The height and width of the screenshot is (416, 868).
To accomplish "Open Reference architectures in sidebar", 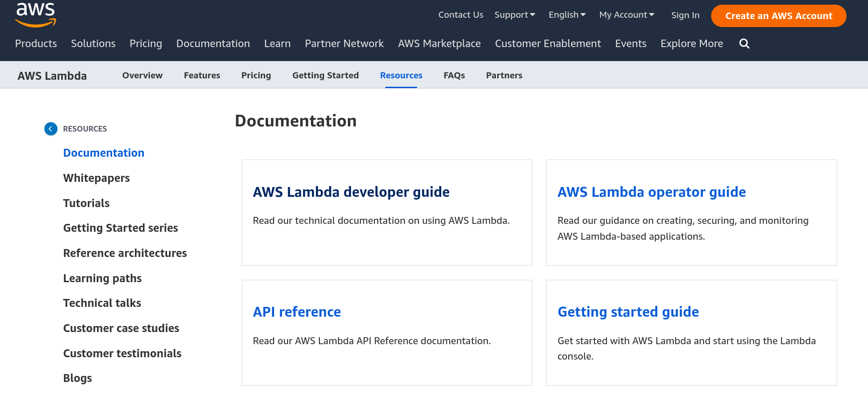I will click(x=125, y=253).
